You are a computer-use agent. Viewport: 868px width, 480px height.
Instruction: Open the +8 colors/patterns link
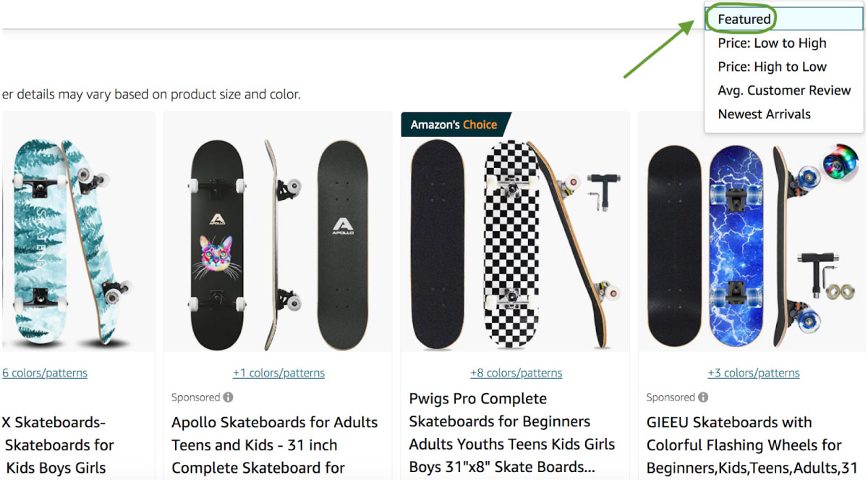click(x=516, y=374)
